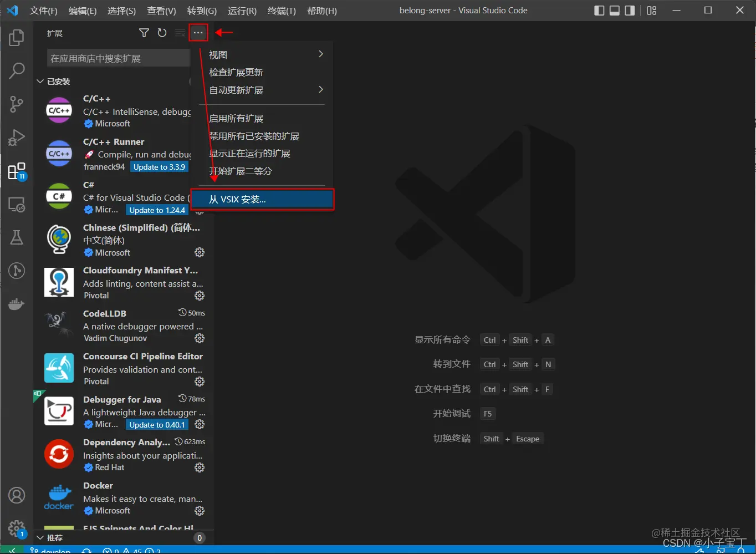Toggle secondary side bar layout icon
The width and height of the screenshot is (756, 554).
630,11
